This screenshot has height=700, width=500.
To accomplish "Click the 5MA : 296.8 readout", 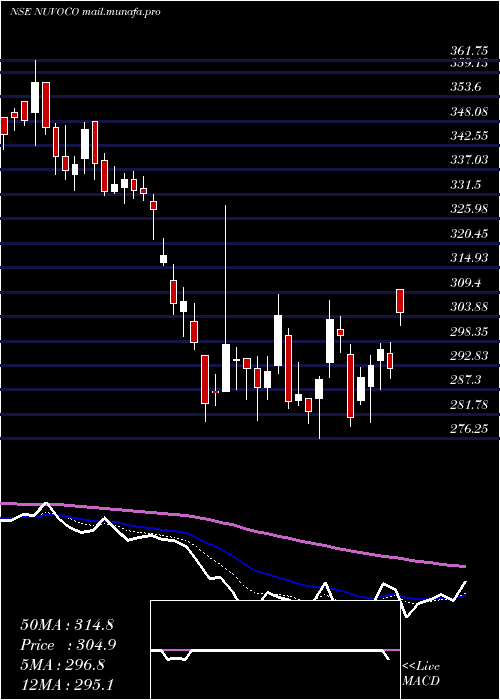I will (62, 665).
